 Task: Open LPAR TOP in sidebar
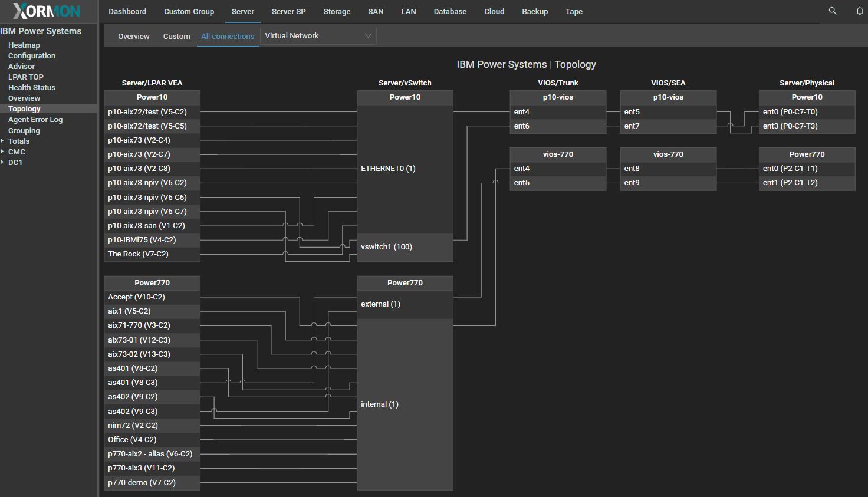pyautogui.click(x=26, y=77)
